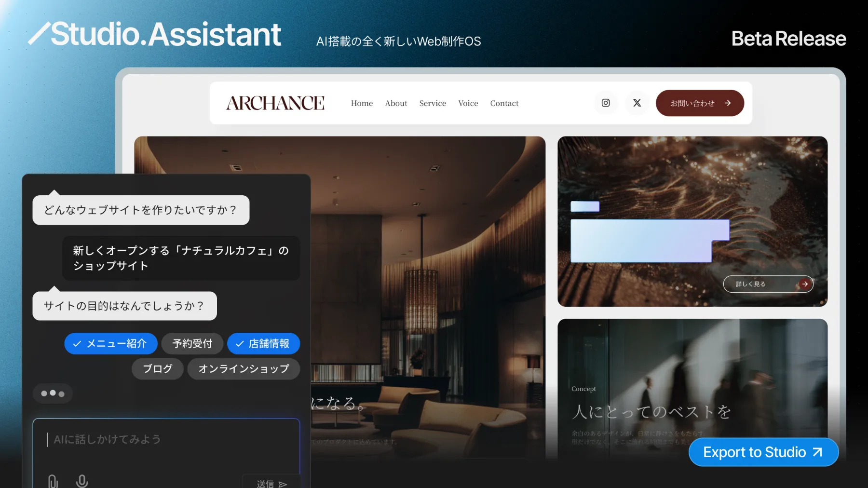Viewport: 868px width, 488px height.
Task: Deselect the メニュー紹介 chip
Action: click(x=111, y=343)
